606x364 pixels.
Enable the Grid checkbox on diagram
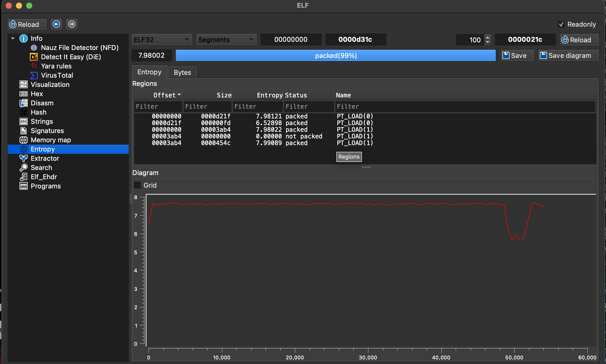(x=138, y=185)
